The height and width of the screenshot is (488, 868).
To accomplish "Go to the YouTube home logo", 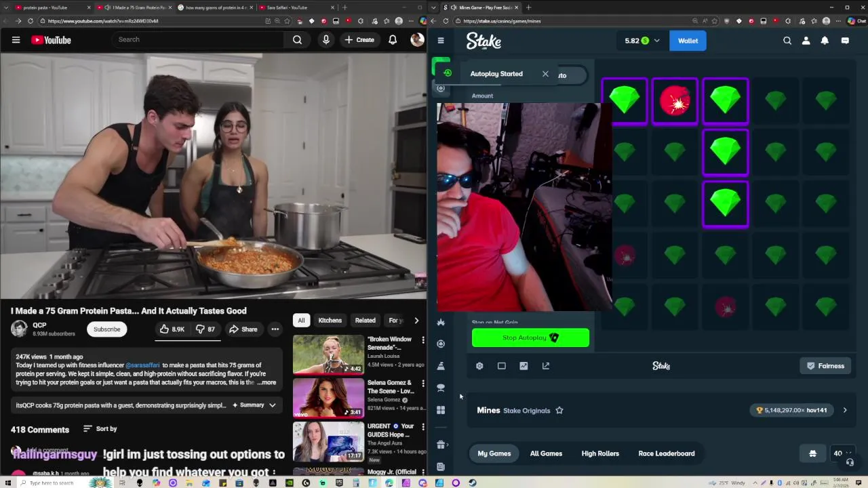I will coord(51,40).
